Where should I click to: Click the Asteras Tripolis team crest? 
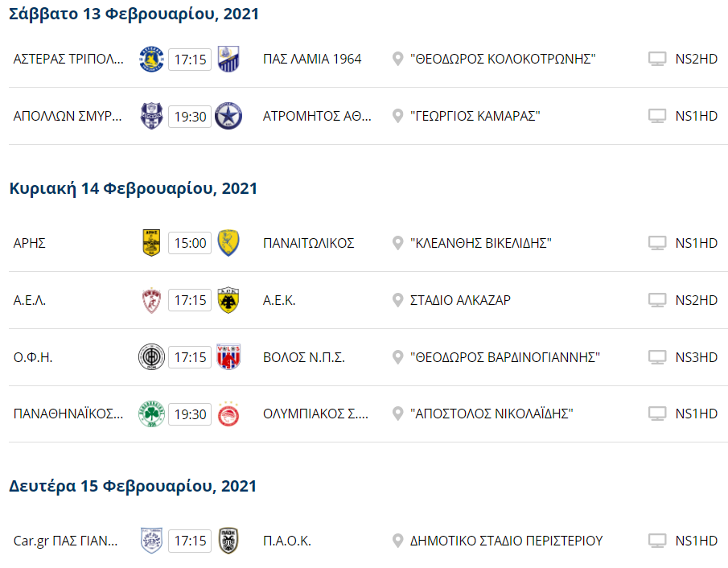(x=150, y=60)
